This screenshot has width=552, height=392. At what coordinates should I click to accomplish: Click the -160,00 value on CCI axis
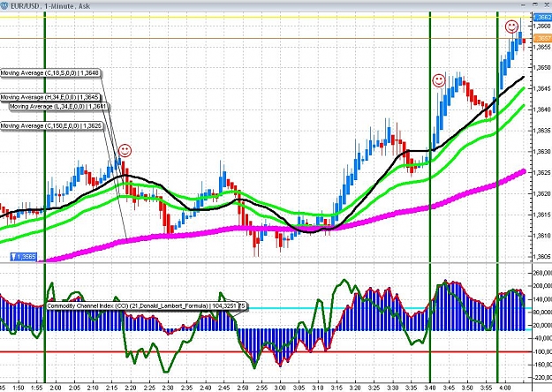coord(543,365)
